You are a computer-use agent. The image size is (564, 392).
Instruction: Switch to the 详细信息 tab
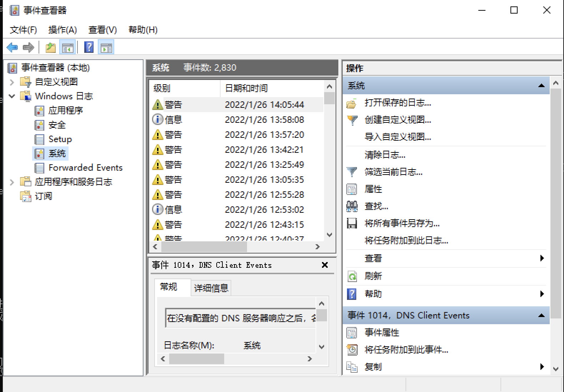tap(211, 288)
